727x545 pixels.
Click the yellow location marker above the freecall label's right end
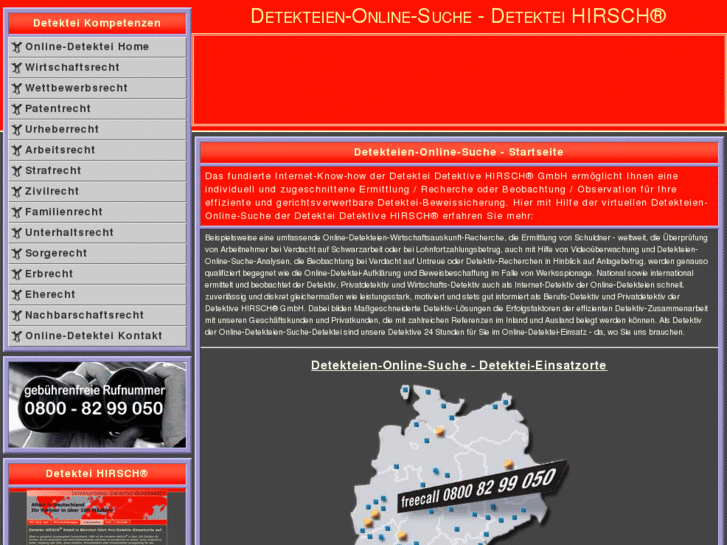pos(509,464)
